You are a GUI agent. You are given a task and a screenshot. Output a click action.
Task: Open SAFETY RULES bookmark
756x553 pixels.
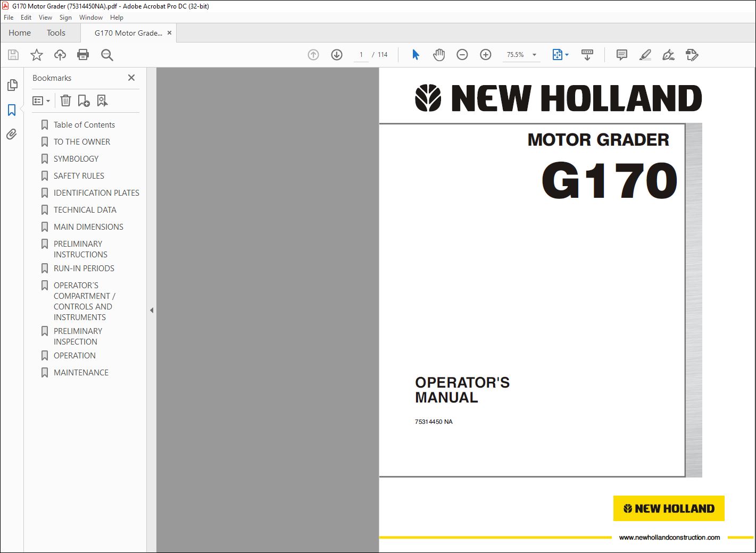[x=79, y=176]
